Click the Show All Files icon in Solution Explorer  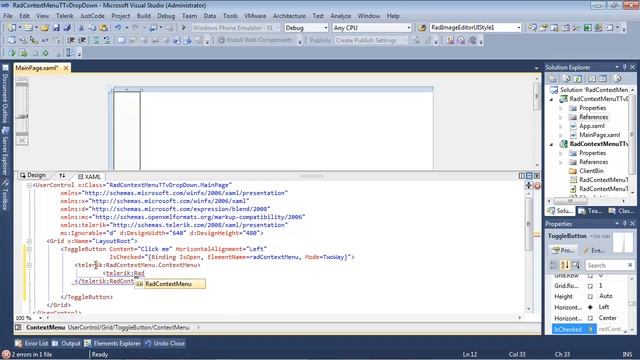566,78
